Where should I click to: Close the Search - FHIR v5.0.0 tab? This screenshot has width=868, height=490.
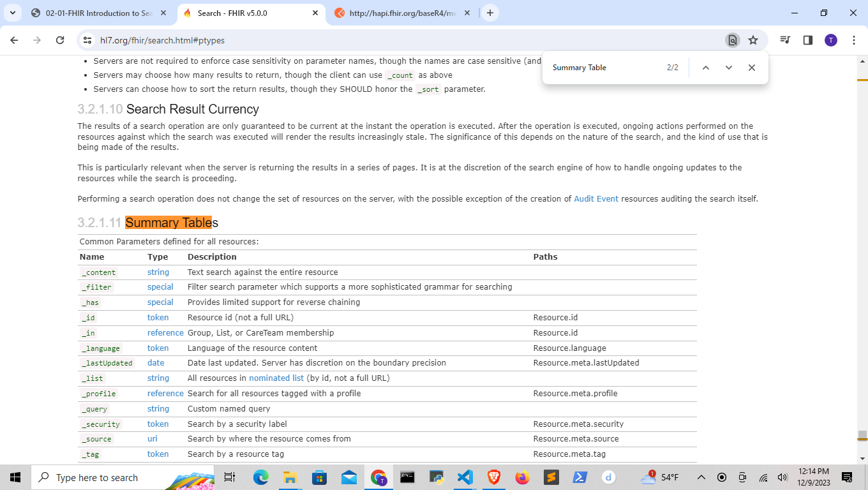pos(315,13)
